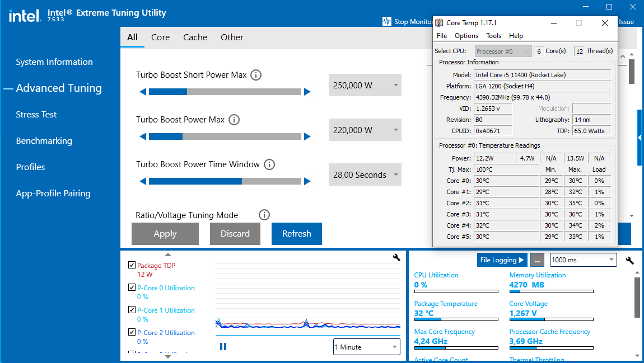This screenshot has height=363, width=644.
Task: Pause the monitoring graph
Action: click(x=223, y=347)
